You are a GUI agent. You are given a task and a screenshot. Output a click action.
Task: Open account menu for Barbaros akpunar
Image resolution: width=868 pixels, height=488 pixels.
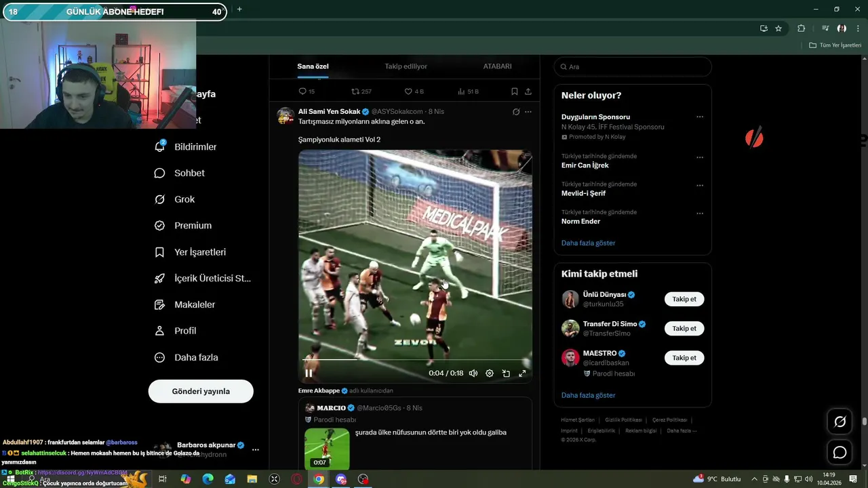click(x=256, y=449)
